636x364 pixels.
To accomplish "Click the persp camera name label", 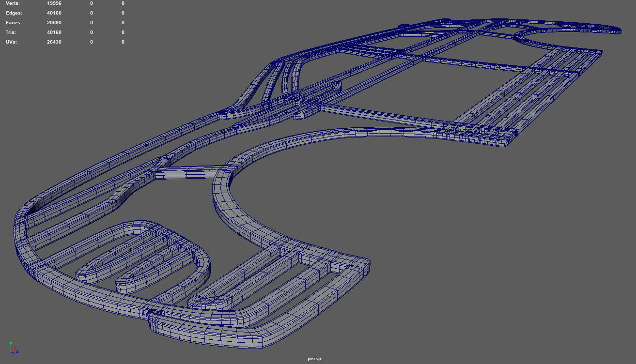I will coord(314,359).
